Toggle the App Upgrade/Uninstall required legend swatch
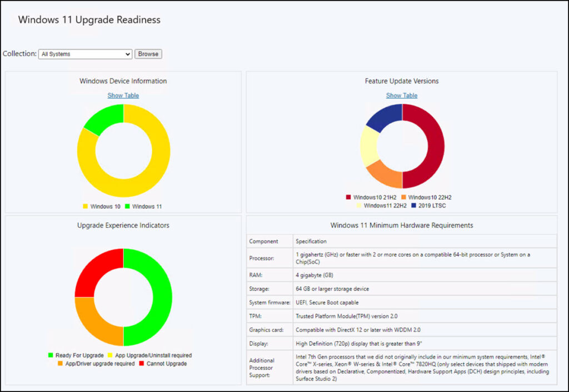This screenshot has height=392, width=569. [x=110, y=355]
